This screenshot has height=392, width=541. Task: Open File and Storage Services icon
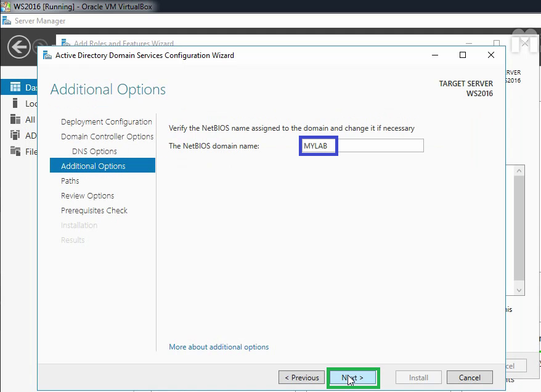point(15,151)
